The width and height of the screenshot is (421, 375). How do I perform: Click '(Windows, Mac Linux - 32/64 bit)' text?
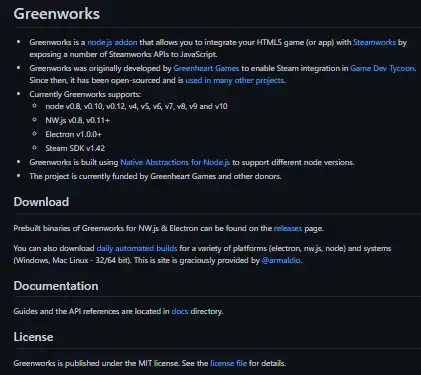[x=73, y=260]
